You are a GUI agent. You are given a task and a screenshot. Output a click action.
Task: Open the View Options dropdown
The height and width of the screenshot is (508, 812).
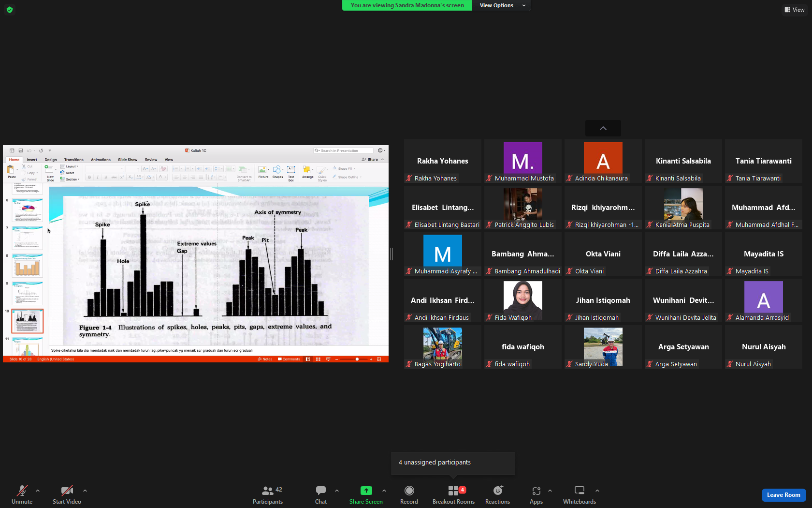click(502, 5)
